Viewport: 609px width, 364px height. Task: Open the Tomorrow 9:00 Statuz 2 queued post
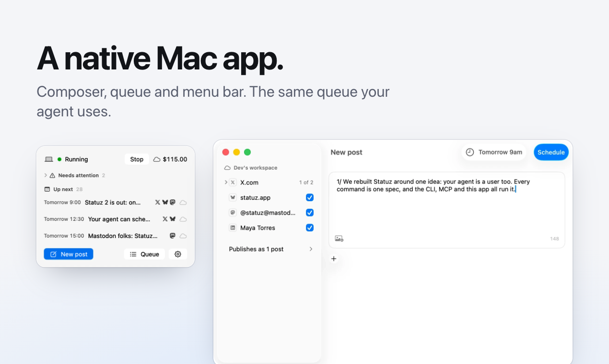click(x=116, y=203)
